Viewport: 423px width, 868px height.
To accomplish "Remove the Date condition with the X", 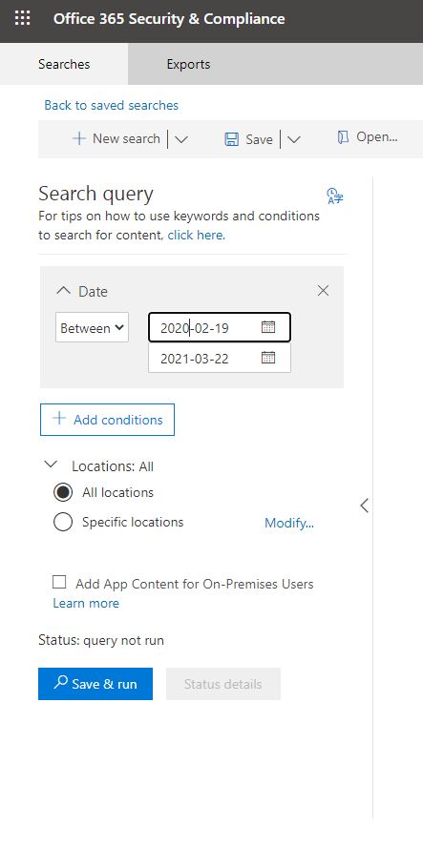I will (x=323, y=291).
